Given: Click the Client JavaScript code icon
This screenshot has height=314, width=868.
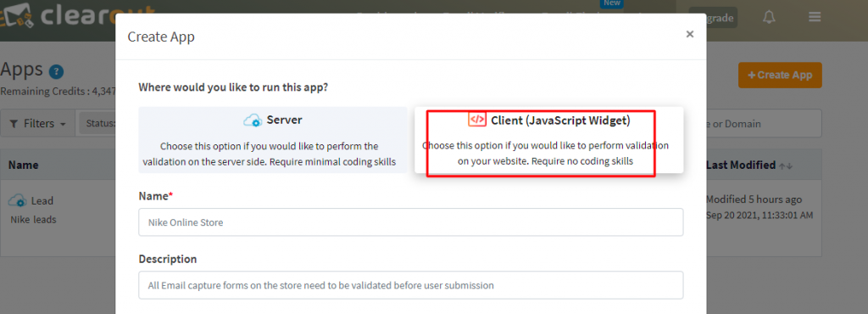Looking at the screenshot, I should click(x=477, y=120).
